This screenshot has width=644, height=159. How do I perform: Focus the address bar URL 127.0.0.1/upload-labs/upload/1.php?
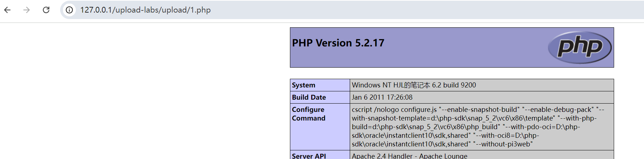pos(145,10)
